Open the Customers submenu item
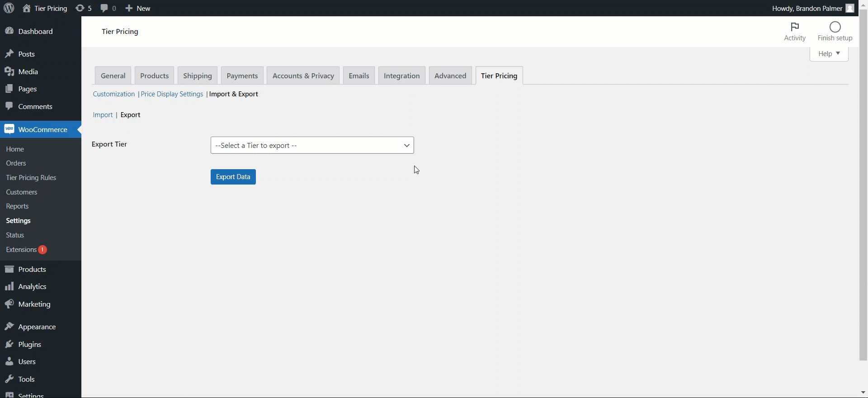868x398 pixels. pyautogui.click(x=22, y=192)
